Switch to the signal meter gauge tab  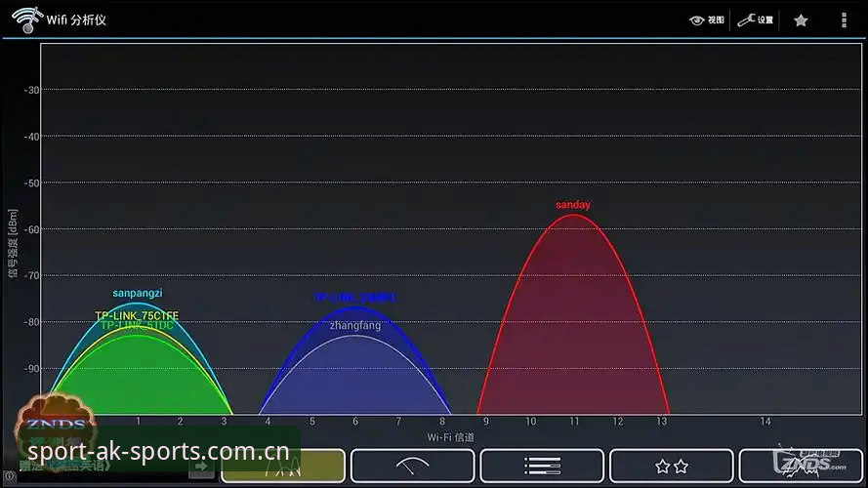412,466
